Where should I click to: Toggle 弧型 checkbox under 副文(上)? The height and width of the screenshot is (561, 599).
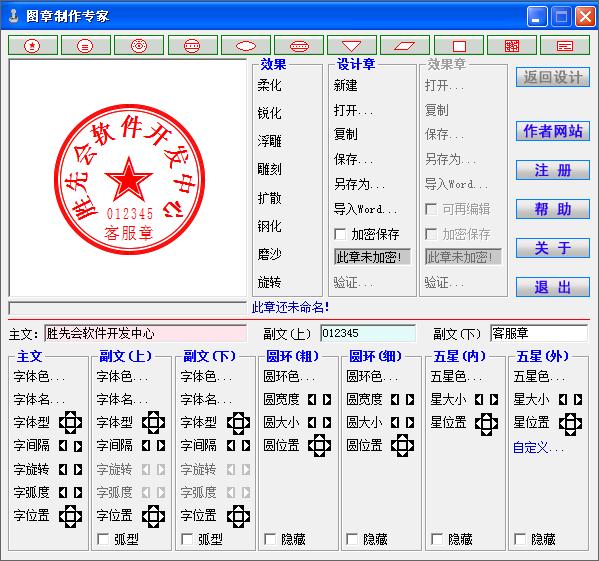(103, 539)
